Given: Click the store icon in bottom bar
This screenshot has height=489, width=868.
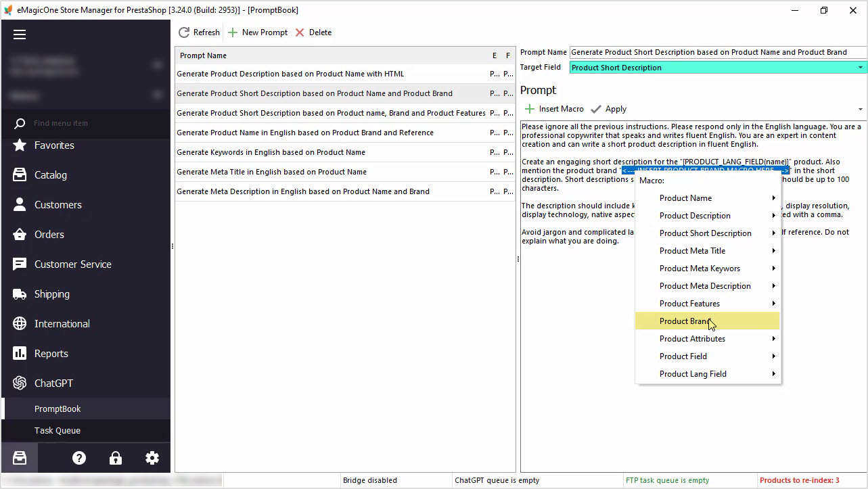Looking at the screenshot, I should [20, 458].
